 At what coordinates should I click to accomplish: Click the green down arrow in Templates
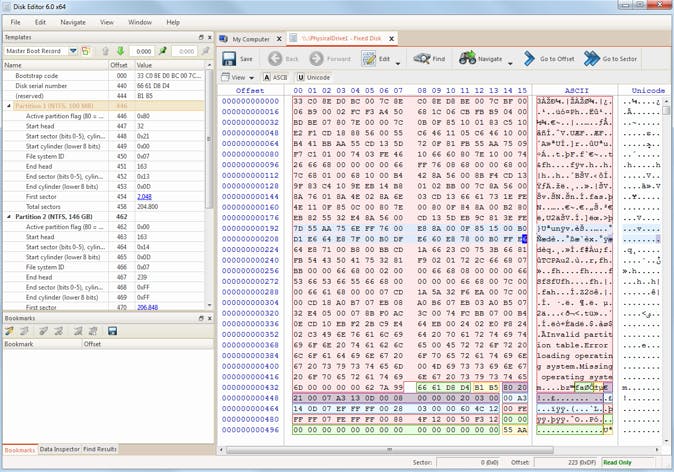pyautogui.click(x=120, y=50)
